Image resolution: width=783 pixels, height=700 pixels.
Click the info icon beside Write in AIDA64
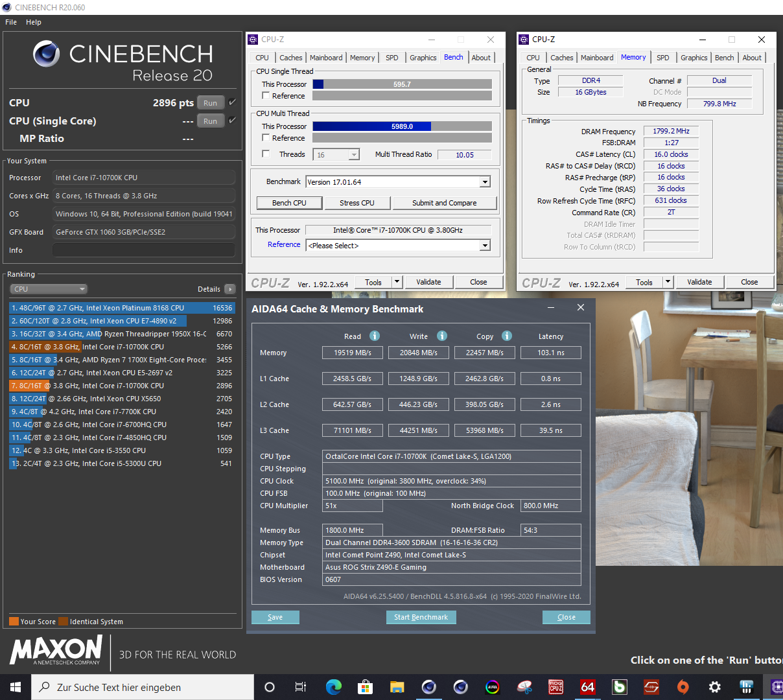point(442,336)
